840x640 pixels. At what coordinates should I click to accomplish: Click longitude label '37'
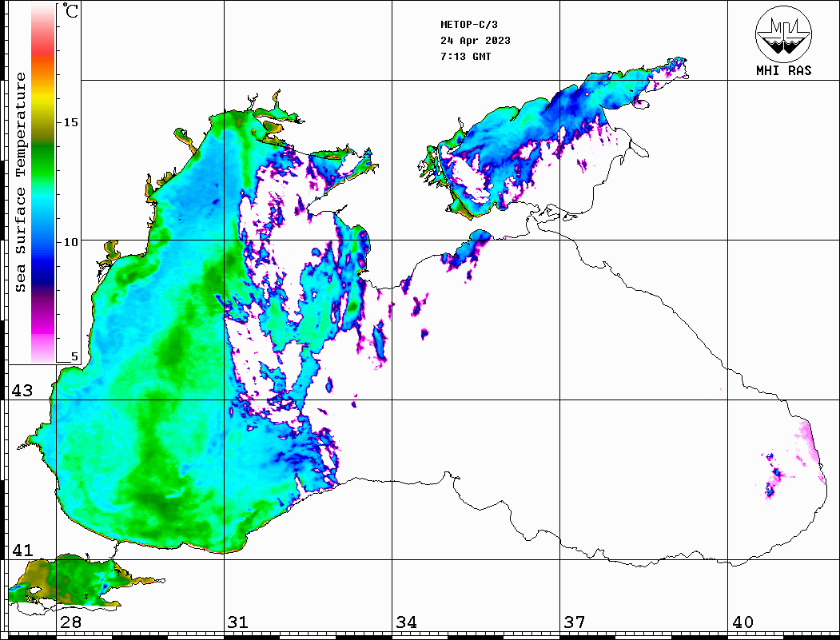point(575,622)
